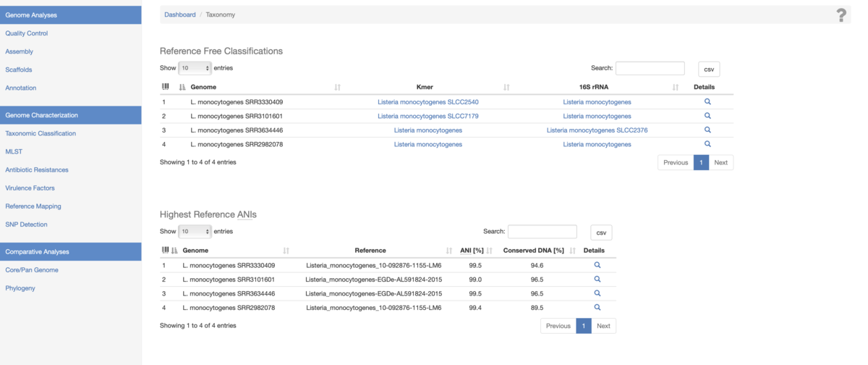Image resolution: width=868 pixels, height=365 pixels.
Task: View details for SRR3330409 in Reference Free Classifications
Action: click(x=707, y=101)
